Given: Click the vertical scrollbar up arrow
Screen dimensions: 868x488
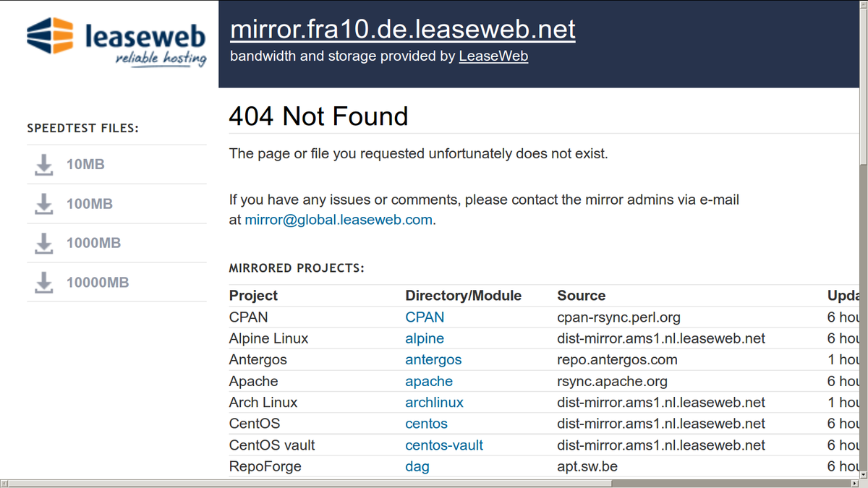Looking at the screenshot, I should (x=862, y=6).
